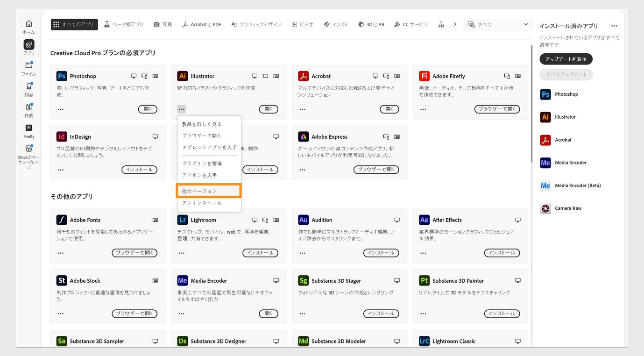Open Firefly in the sidebar
This screenshot has height=356, width=644.
[28, 131]
